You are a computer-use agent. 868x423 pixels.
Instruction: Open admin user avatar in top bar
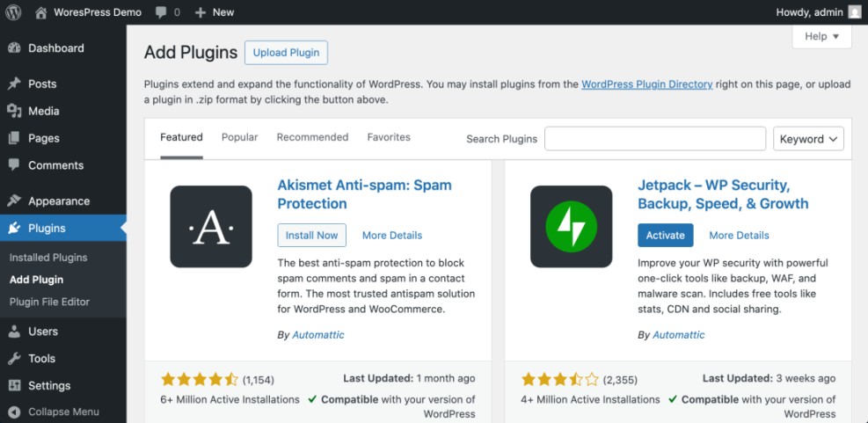pyautogui.click(x=856, y=12)
